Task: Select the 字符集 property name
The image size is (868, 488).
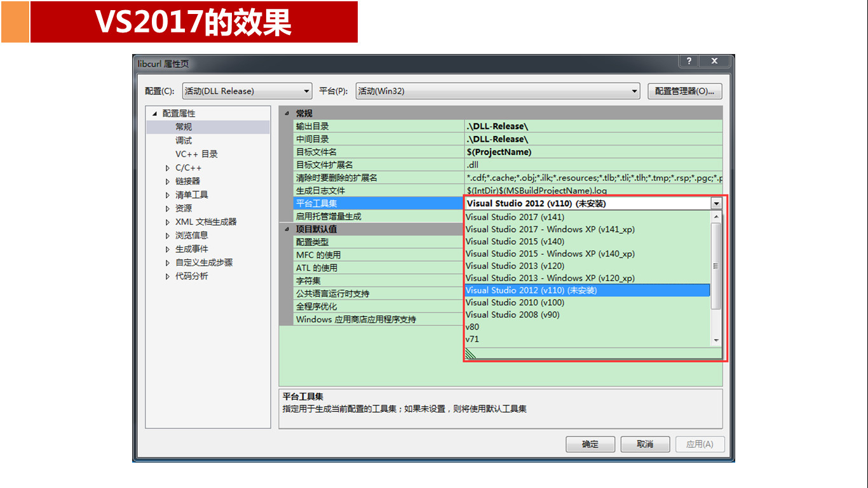Action: pos(308,280)
